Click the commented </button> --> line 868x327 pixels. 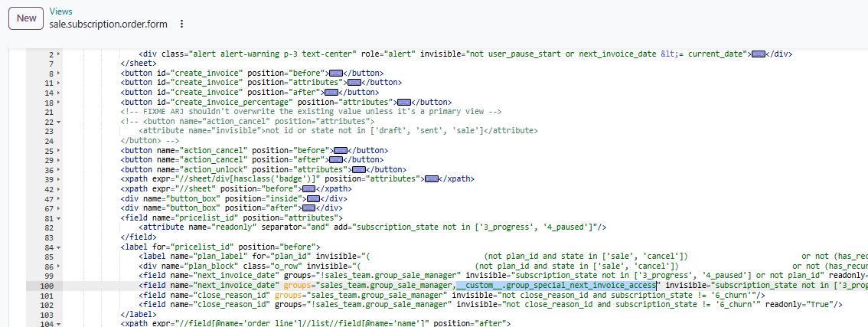150,140
